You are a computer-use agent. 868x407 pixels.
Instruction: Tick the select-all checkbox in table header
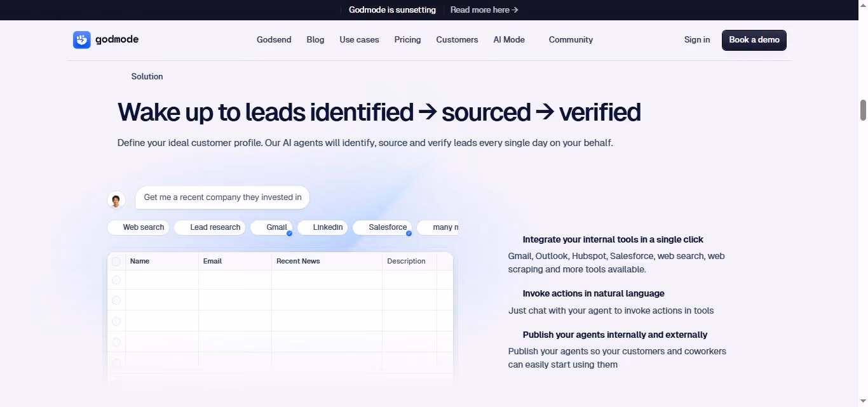(x=116, y=261)
